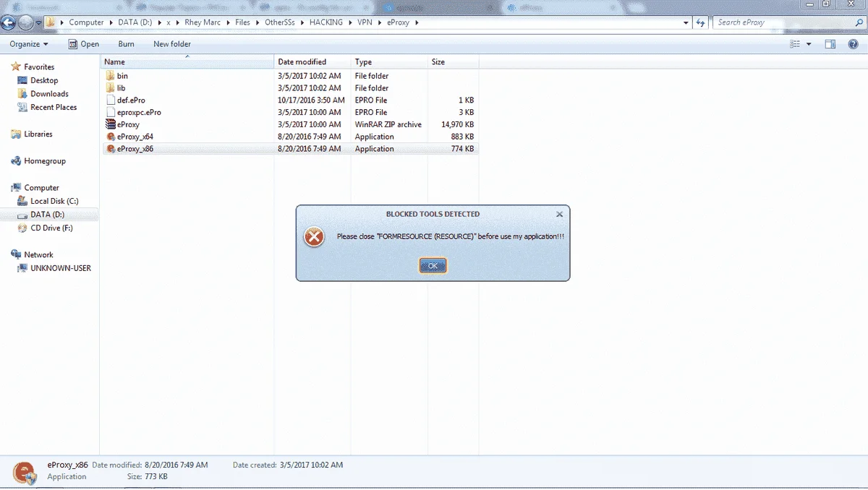Select the bin folder icon
The height and width of the screenshot is (490, 868).
click(x=110, y=76)
